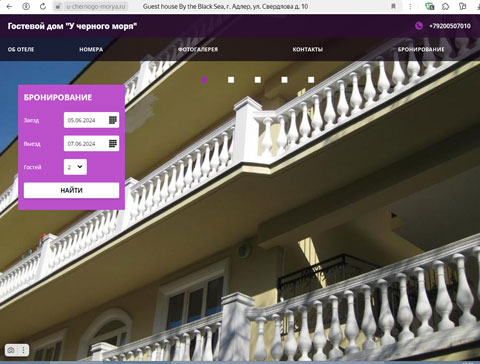Open the three-dot menu beside camera icon
This screenshot has height=364, width=480.
click(x=23, y=350)
